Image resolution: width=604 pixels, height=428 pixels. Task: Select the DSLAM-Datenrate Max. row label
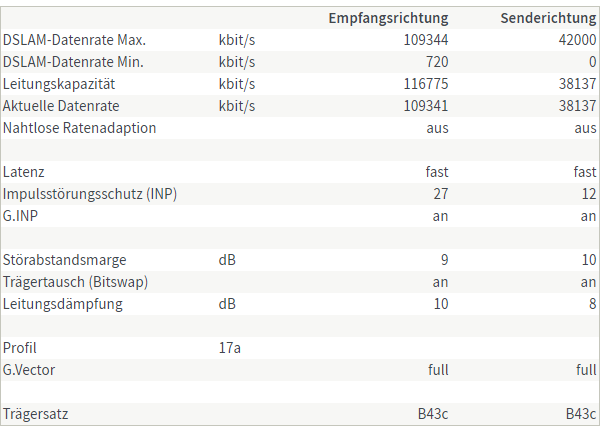[x=74, y=40]
